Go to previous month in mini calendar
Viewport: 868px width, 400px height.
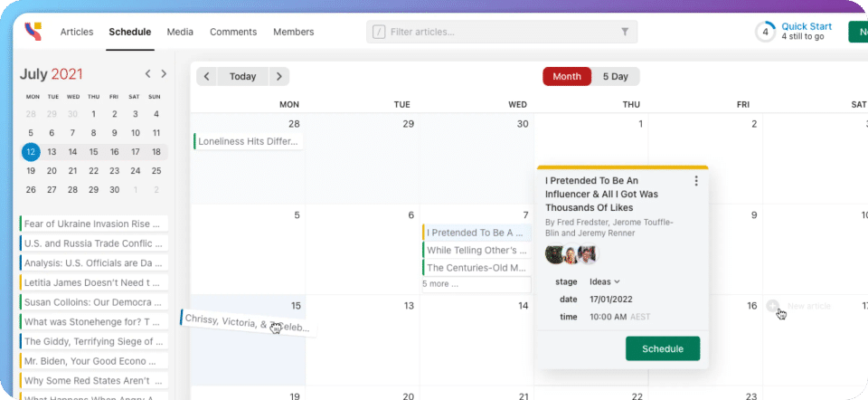pyautogui.click(x=147, y=73)
